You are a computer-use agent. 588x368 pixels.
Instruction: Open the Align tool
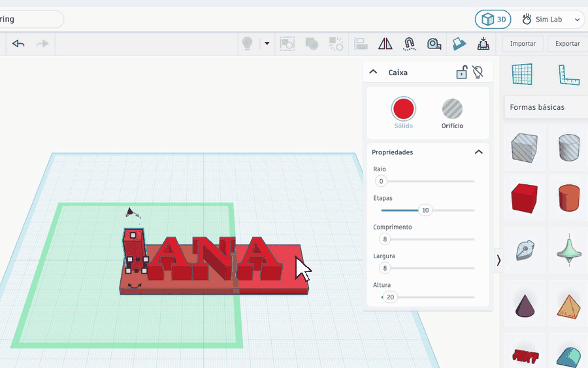[361, 44]
